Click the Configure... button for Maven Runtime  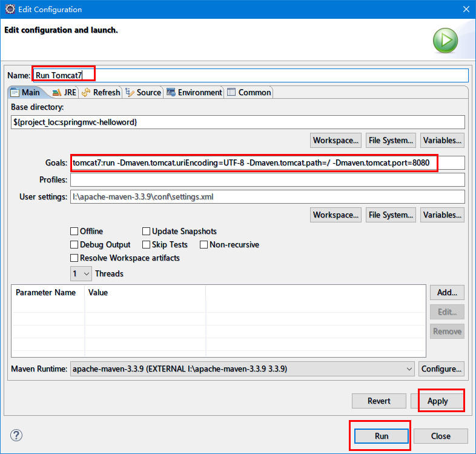coord(441,369)
